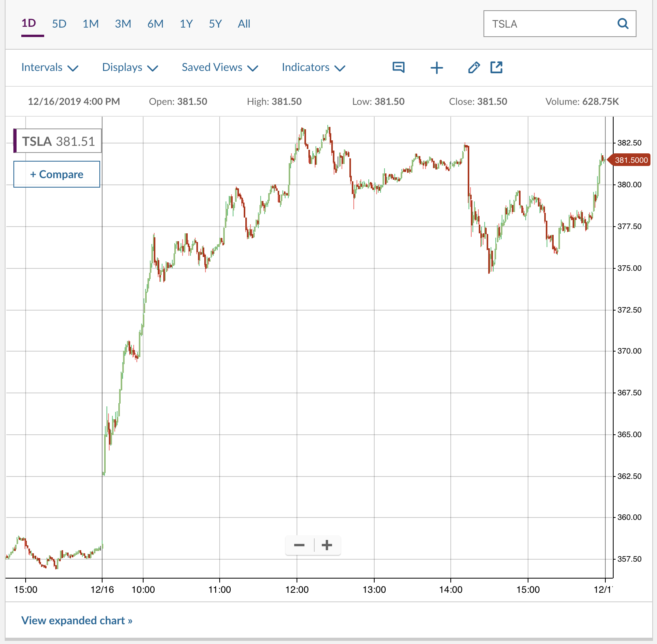Click the + Compare button
Screen dimensions: 657x644
tap(57, 174)
